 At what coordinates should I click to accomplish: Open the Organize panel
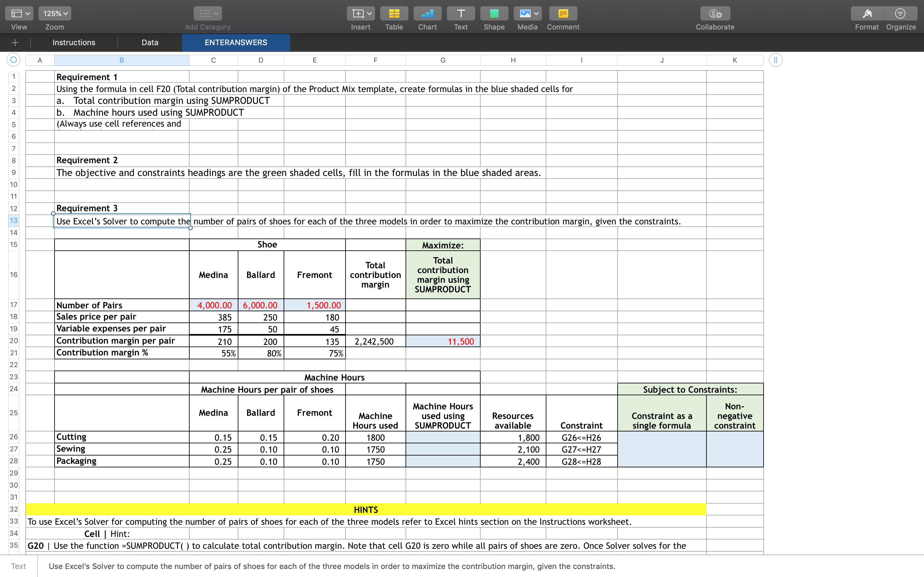900,14
